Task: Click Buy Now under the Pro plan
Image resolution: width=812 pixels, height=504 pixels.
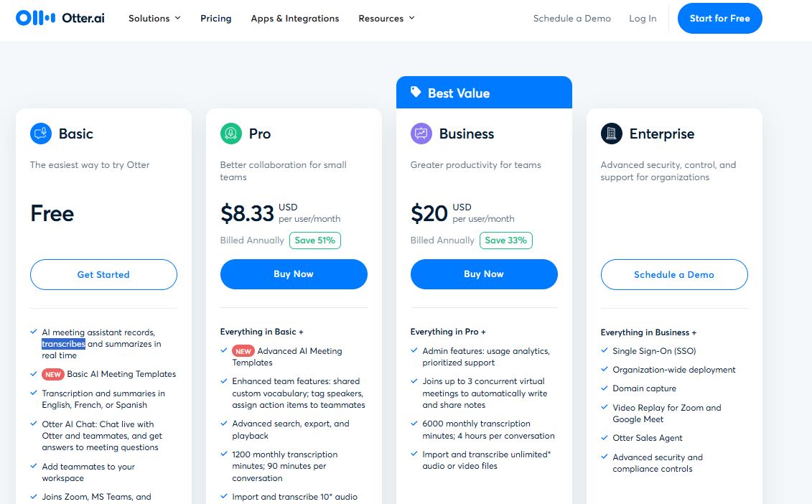Action: 294,274
